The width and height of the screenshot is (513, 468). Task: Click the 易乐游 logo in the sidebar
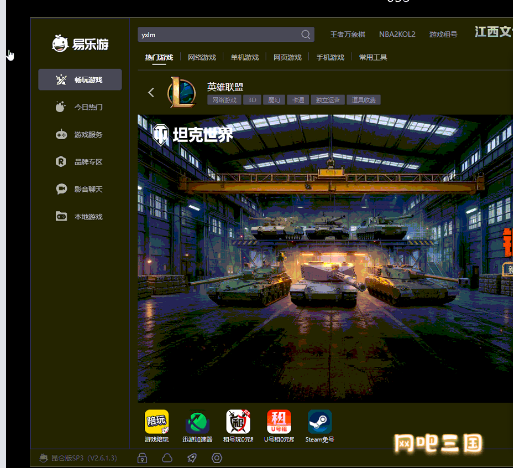click(80, 44)
